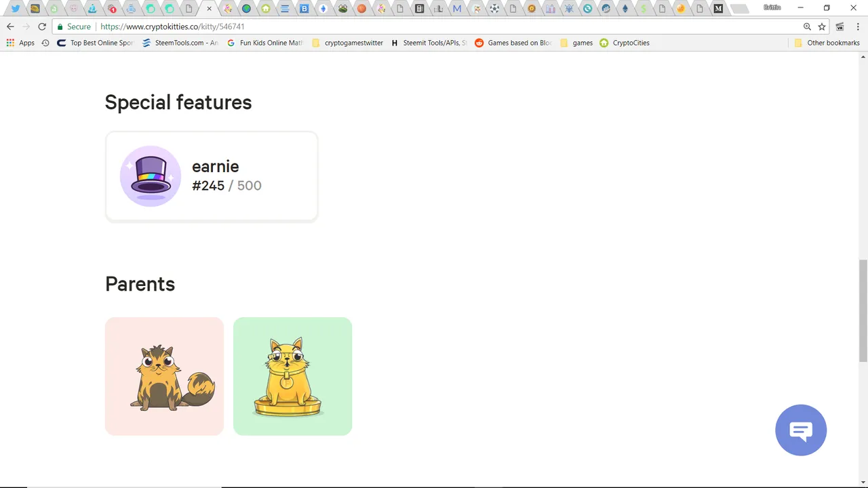Expand the Other bookmarks folder
The image size is (868, 488).
(x=827, y=43)
